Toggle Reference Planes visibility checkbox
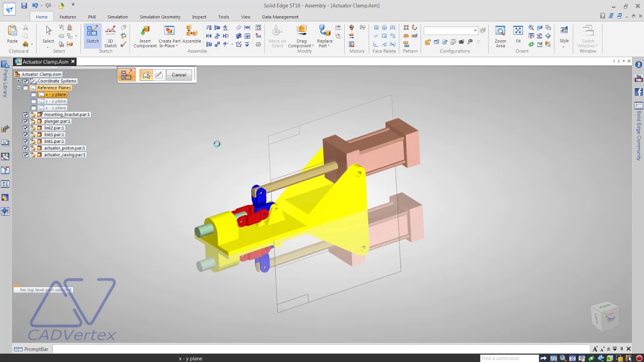Viewport: 644px width, 362px height. tap(26, 88)
